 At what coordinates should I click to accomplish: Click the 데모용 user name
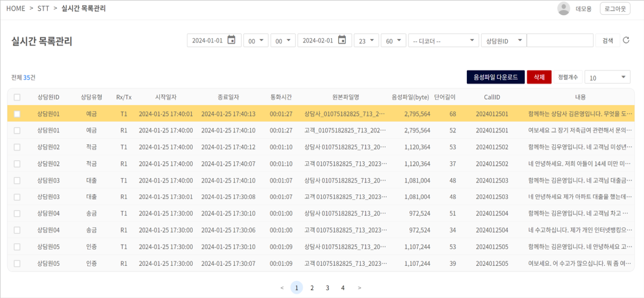tap(584, 8)
